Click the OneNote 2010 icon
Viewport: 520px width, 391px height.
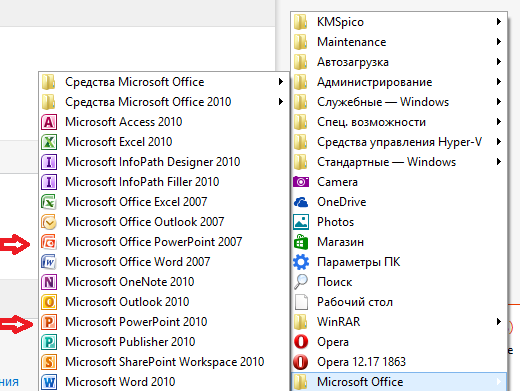[x=49, y=282]
